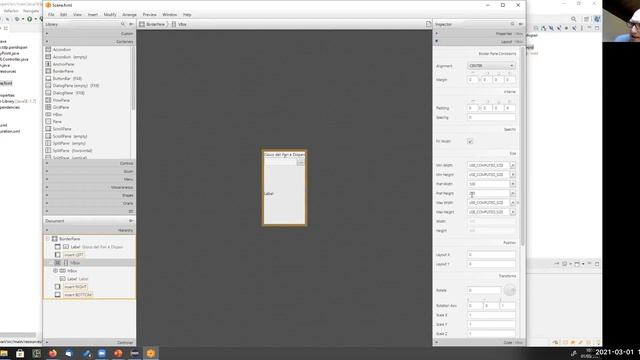Screen dimensions: 640x360
Task: Expand the Inspector Properties section
Action: pyautogui.click(x=479, y=33)
